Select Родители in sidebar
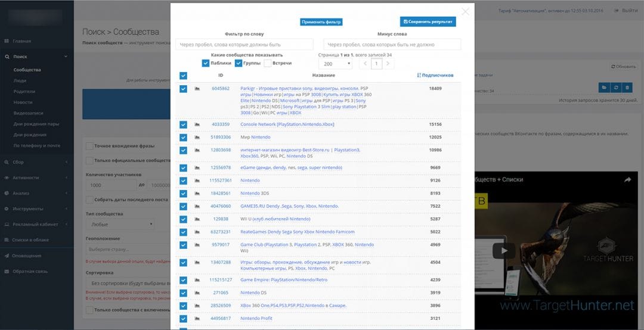This screenshot has width=644, height=330. pos(24,92)
